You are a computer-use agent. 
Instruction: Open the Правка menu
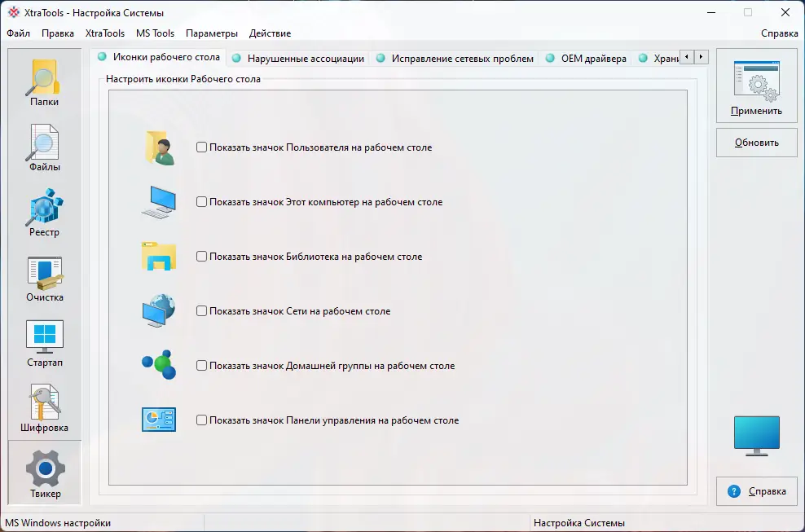click(x=58, y=33)
